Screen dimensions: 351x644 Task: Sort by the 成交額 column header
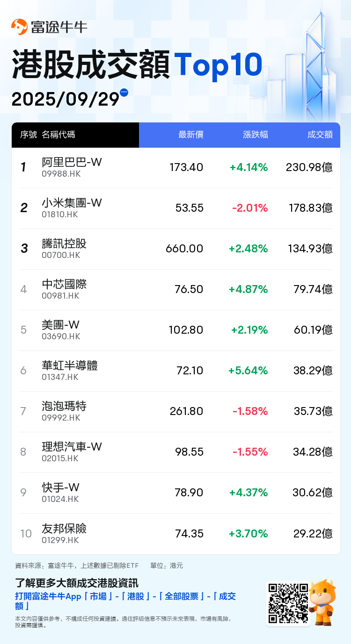320,135
